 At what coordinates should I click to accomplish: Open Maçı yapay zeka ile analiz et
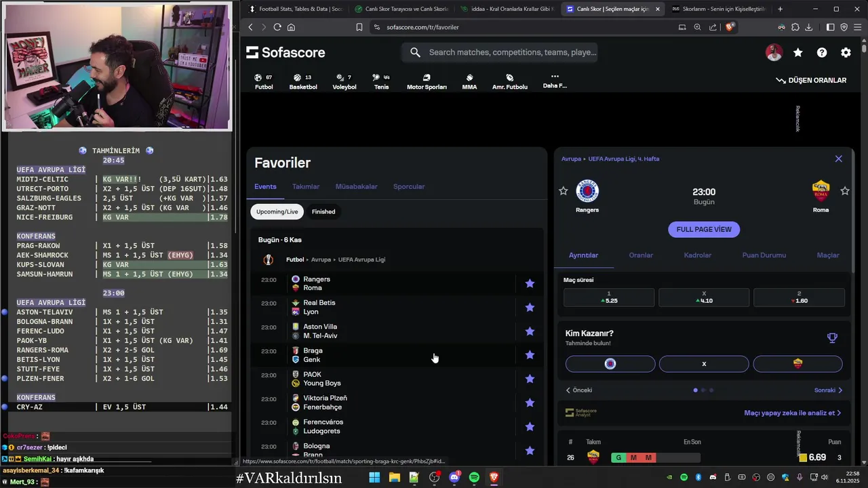pos(792,413)
